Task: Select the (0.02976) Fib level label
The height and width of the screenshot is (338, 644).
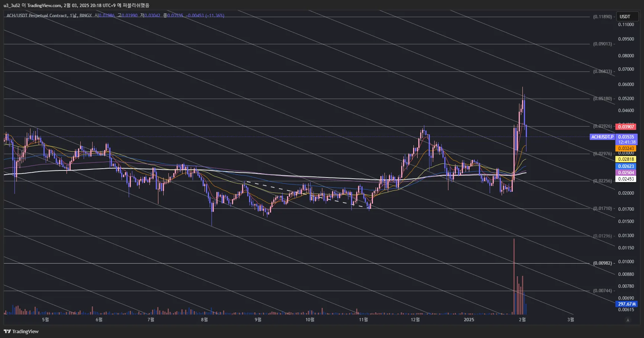Action: [x=602, y=154]
